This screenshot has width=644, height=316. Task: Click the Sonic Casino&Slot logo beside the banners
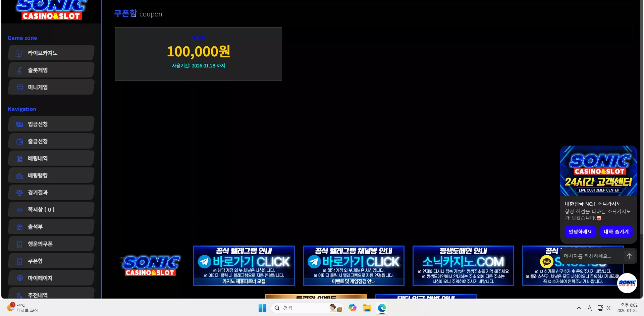[150, 266]
